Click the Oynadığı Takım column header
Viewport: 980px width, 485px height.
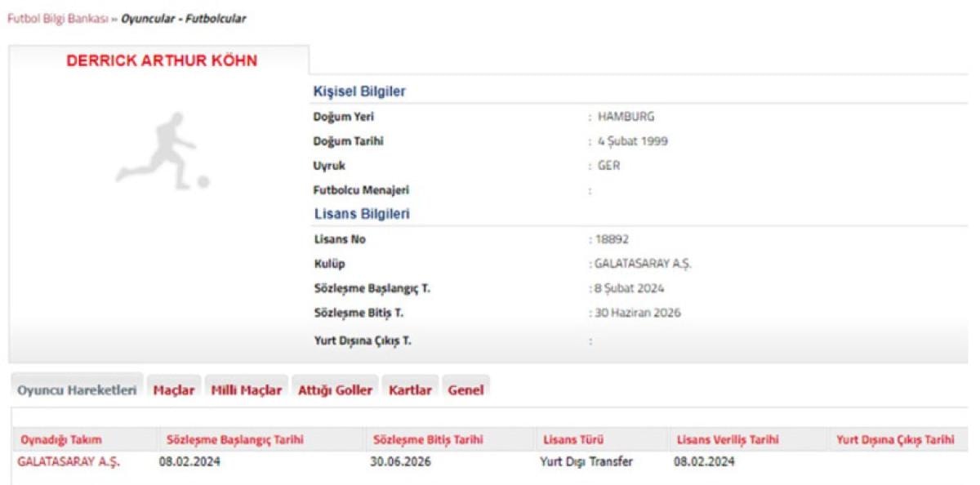pyautogui.click(x=61, y=440)
